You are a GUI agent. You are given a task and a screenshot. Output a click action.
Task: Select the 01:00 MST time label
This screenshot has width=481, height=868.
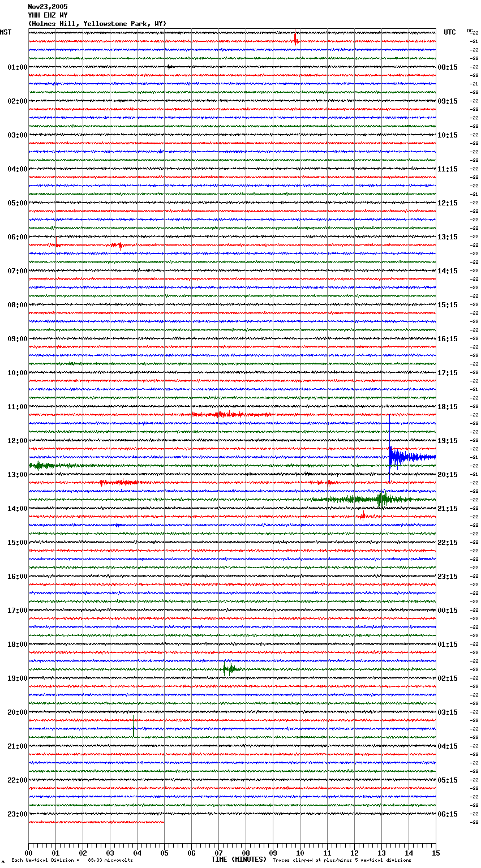tap(17, 67)
